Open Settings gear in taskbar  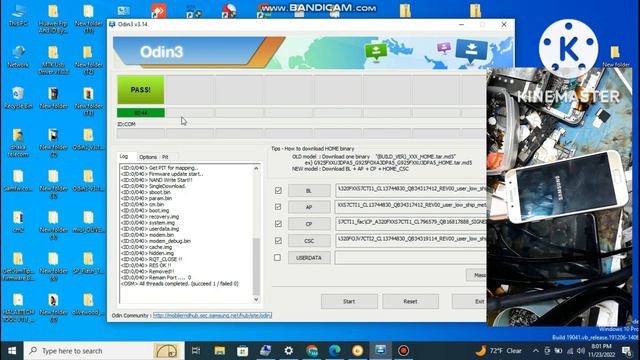289,351
